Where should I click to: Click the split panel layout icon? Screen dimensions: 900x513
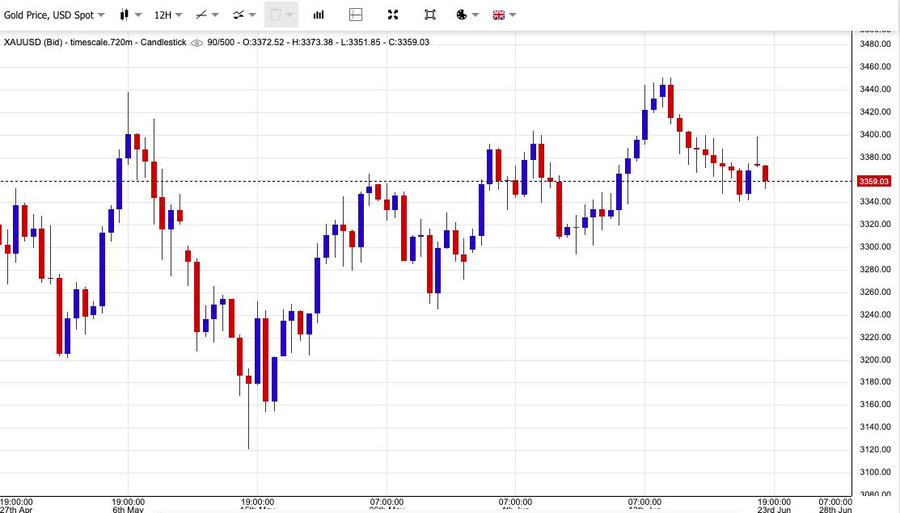[x=356, y=15]
